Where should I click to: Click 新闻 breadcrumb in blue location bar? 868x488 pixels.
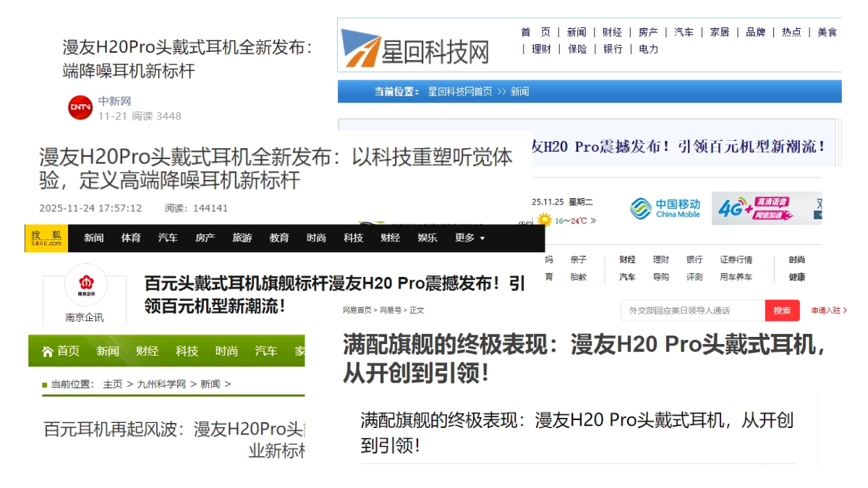tap(520, 92)
